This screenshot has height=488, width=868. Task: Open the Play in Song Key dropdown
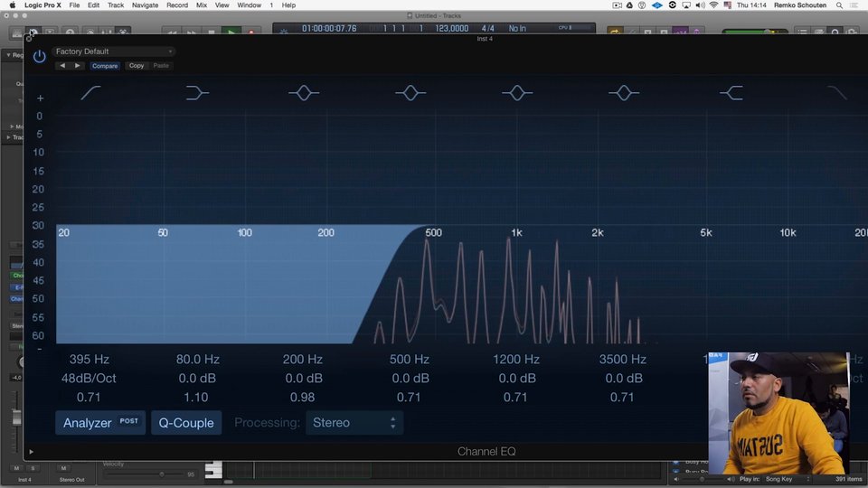[788, 479]
